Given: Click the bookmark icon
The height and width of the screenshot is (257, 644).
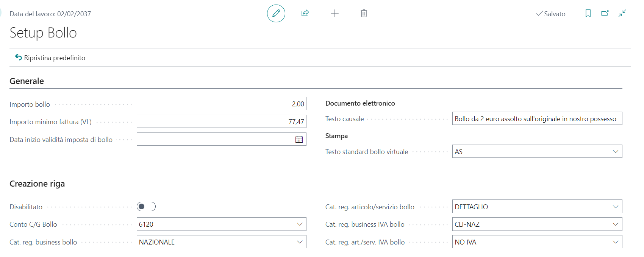Looking at the screenshot, I should click(588, 14).
